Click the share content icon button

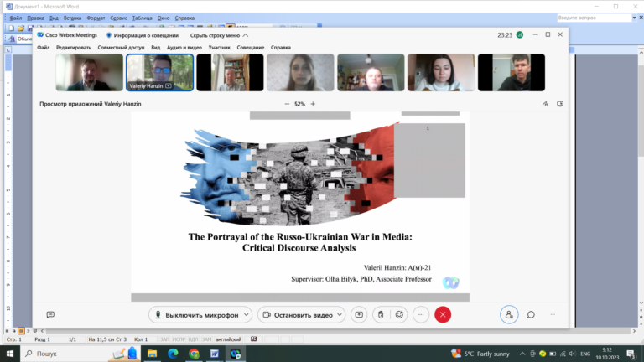[359, 315]
